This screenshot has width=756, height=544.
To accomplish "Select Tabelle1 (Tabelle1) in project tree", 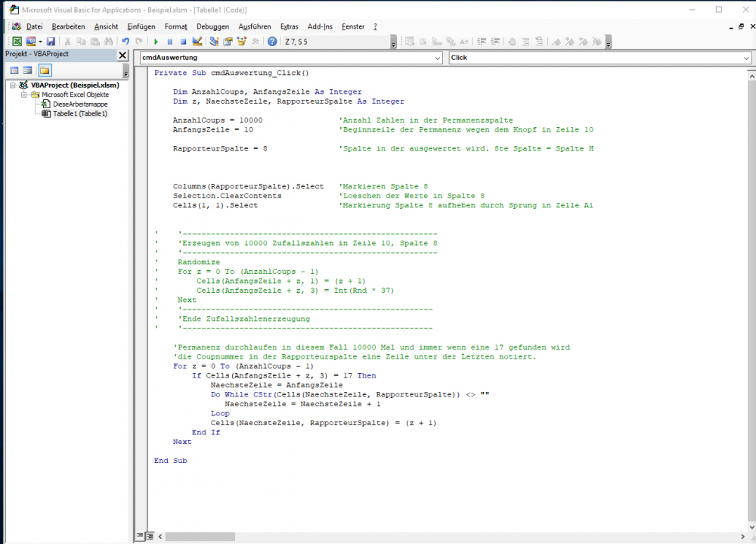I will tap(80, 114).
